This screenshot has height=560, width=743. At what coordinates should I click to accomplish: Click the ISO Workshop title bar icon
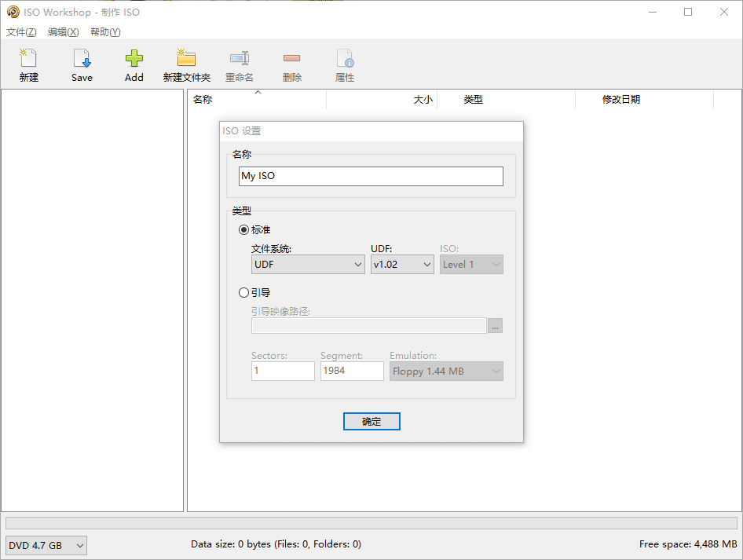13,12
